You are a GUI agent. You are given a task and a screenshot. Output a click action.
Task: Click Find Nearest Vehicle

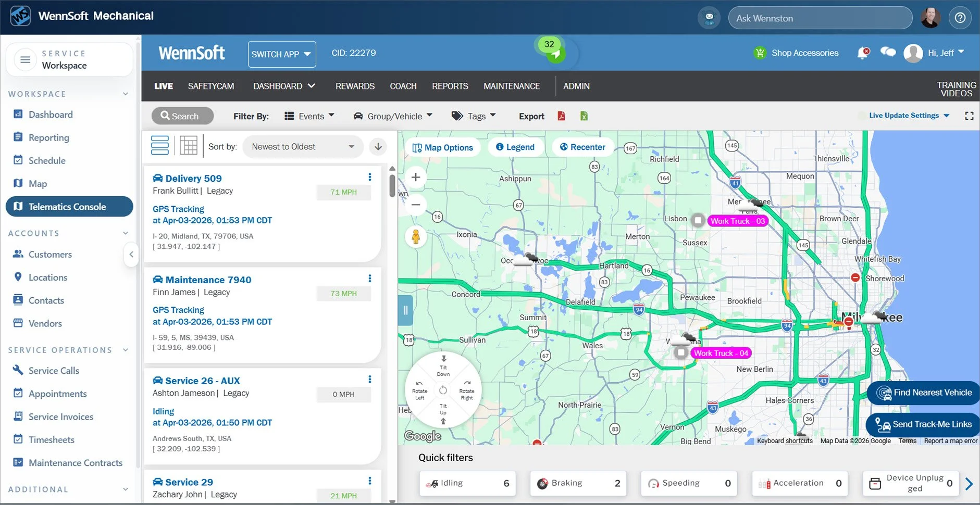[x=924, y=393]
